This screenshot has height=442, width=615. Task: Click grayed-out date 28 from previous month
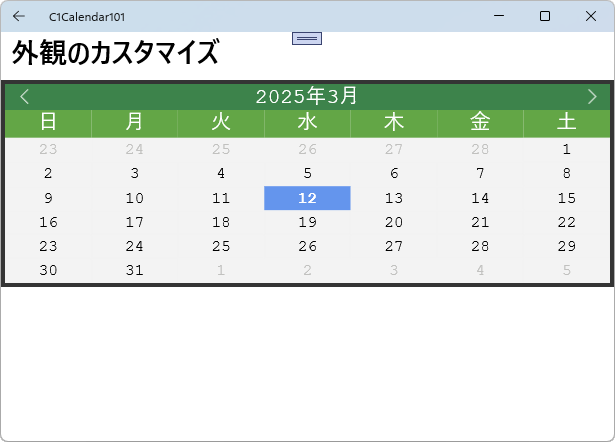pyautogui.click(x=480, y=150)
